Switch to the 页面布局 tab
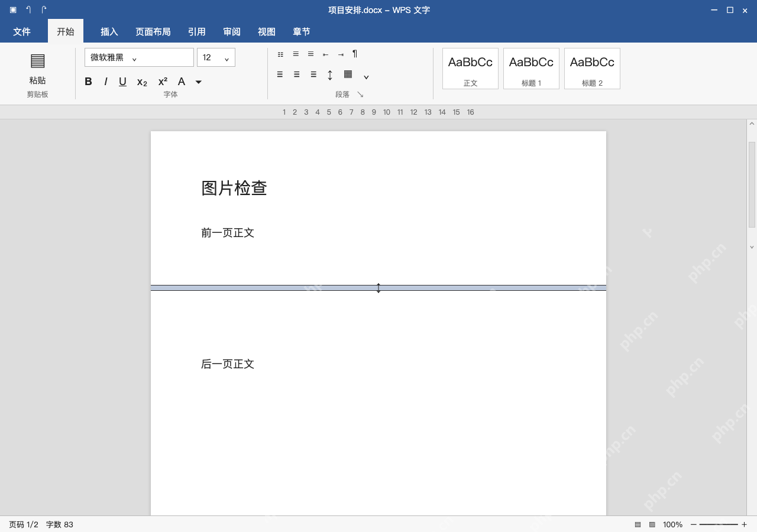This screenshot has height=532, width=757. [153, 32]
